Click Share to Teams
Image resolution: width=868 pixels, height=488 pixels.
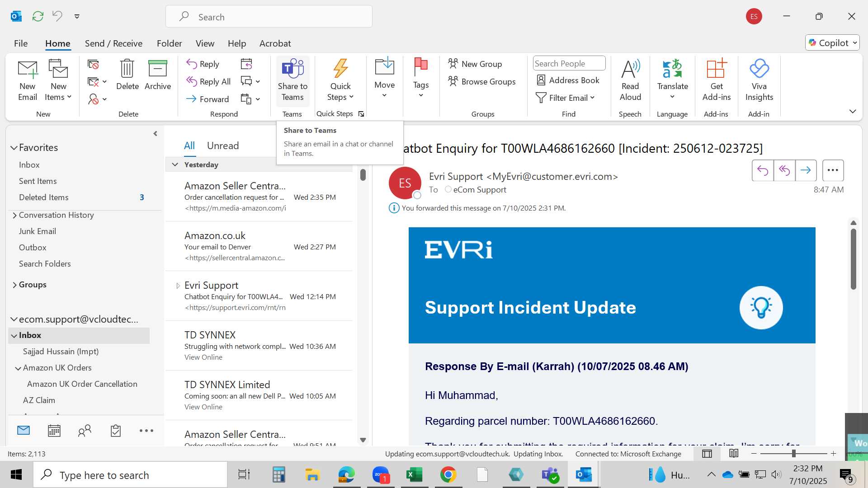click(292, 80)
